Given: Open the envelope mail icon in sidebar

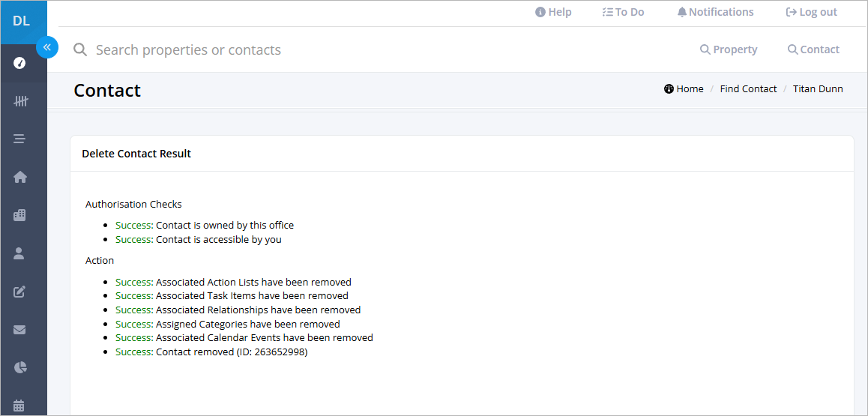Looking at the screenshot, I should (x=19, y=330).
